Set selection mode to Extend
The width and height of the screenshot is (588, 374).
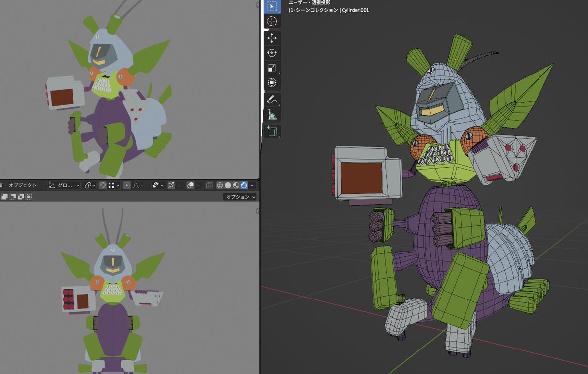[x=4, y=197]
